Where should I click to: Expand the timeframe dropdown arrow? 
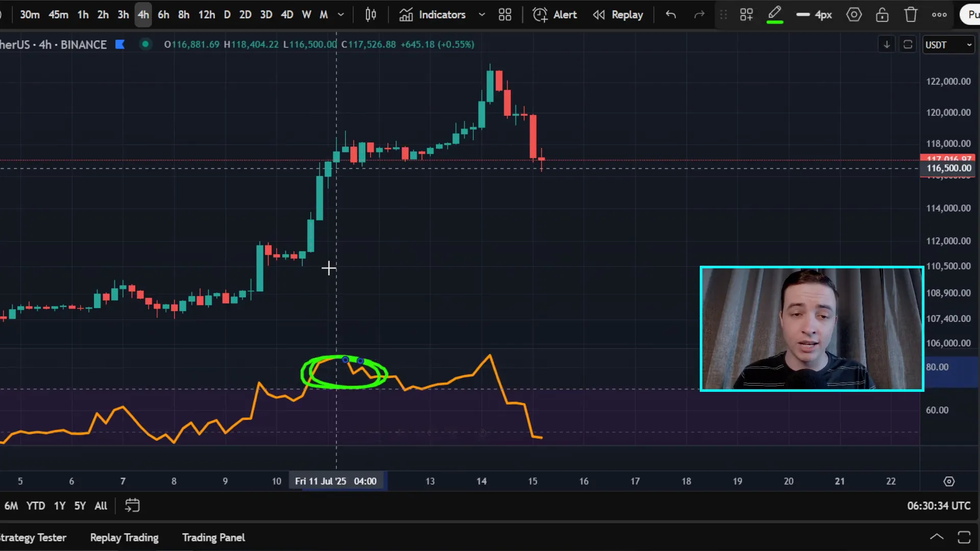[x=341, y=15]
